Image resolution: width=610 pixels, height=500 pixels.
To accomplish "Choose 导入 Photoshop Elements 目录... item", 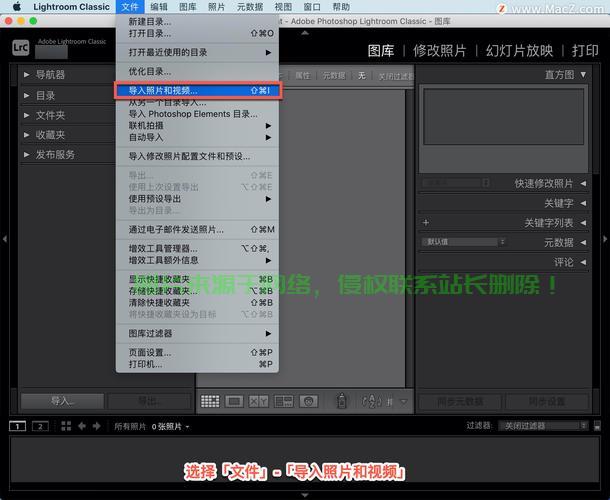I will click(198, 114).
